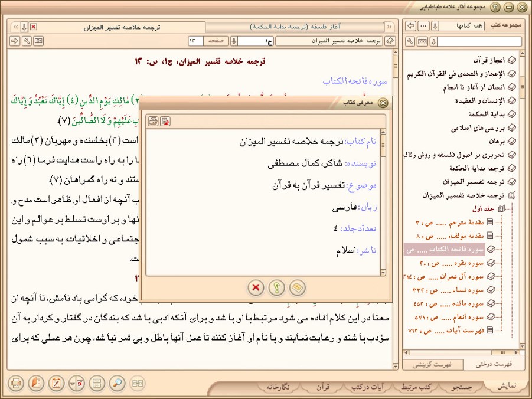Open سوره انعام in the contents tree
Viewport: 532px width, 399px height.
(x=449, y=317)
